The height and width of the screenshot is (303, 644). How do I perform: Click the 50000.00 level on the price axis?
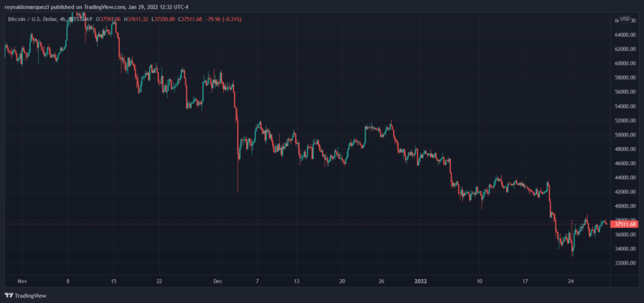pos(624,135)
